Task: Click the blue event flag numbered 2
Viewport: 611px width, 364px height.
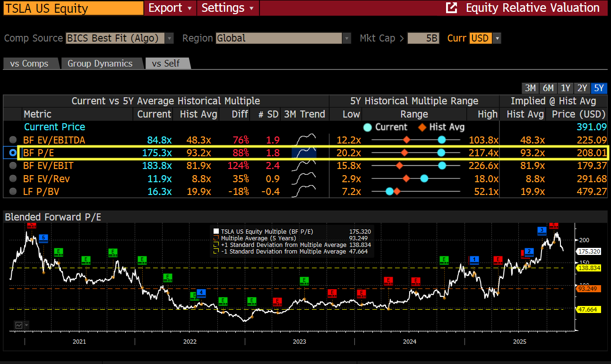Action: pos(529,251)
